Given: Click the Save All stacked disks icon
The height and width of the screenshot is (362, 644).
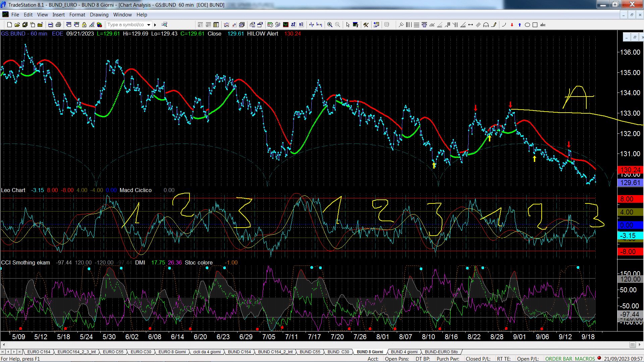Looking at the screenshot, I should [25, 25].
